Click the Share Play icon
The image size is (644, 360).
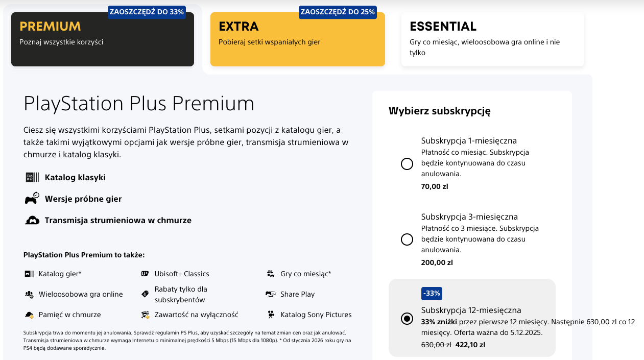click(271, 294)
